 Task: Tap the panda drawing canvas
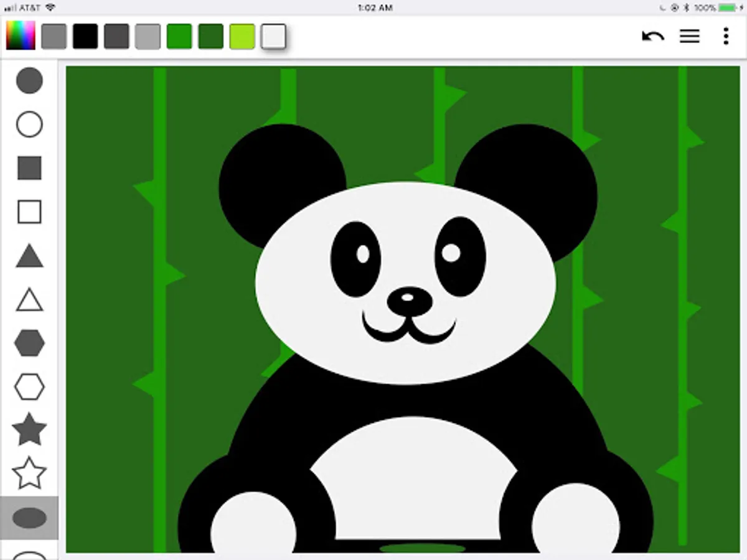click(403, 309)
